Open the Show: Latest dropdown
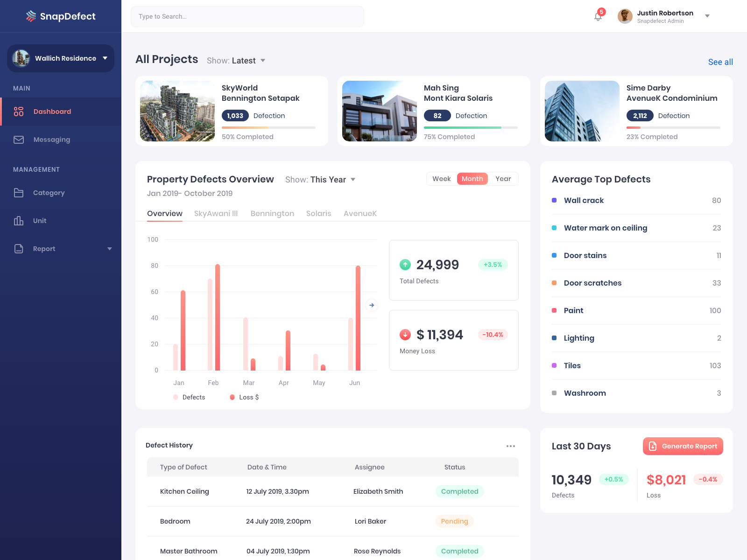747x560 pixels. pos(236,60)
